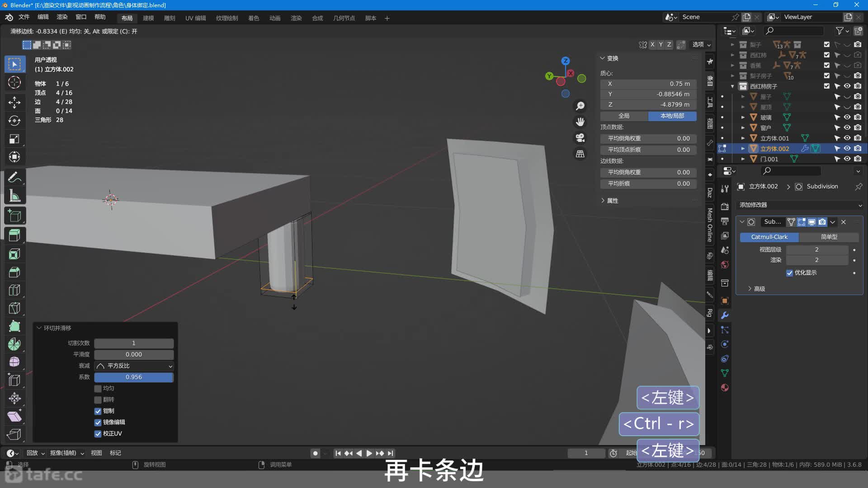Viewport: 868px width, 488px height.
Task: Collapse the 西红柿房子 collection
Action: 732,86
